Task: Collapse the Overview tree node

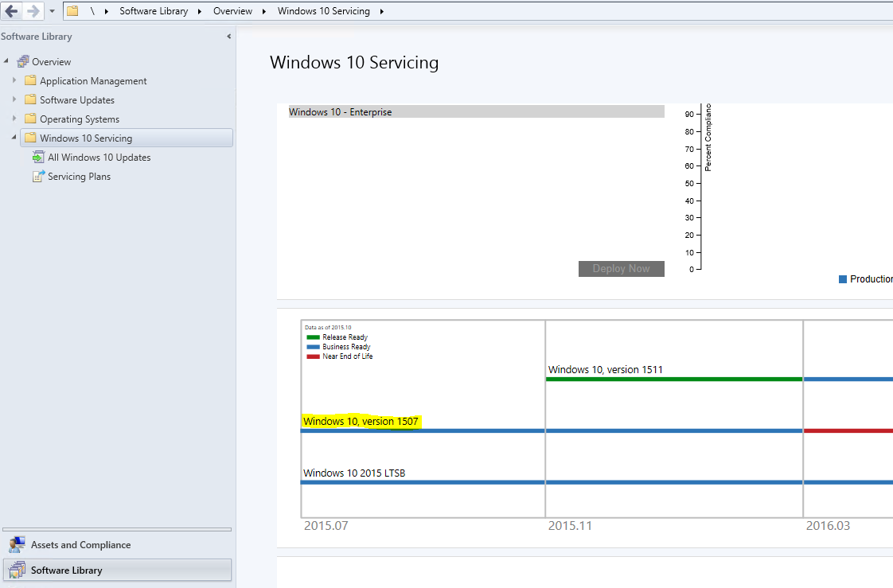Action: 6,61
